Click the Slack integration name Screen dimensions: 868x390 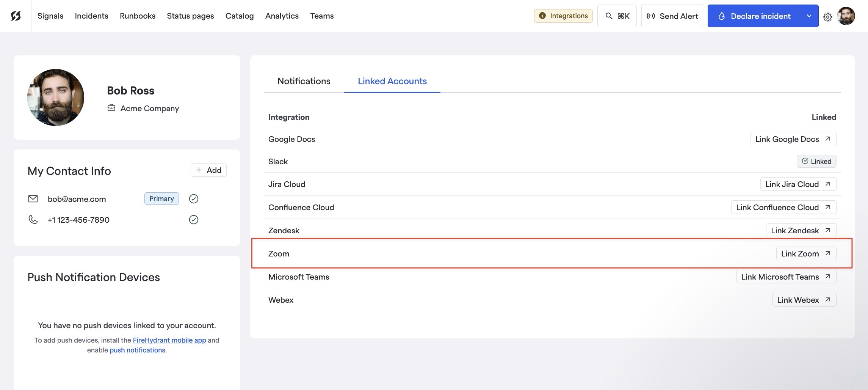278,161
